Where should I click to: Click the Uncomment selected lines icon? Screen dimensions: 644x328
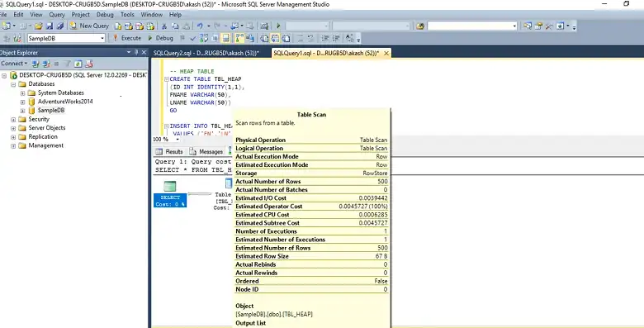[311, 38]
